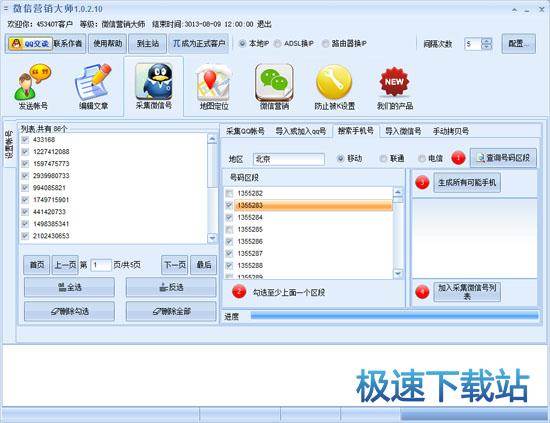Click the page number input field
Screen dimensions: 550x423
pos(101,265)
